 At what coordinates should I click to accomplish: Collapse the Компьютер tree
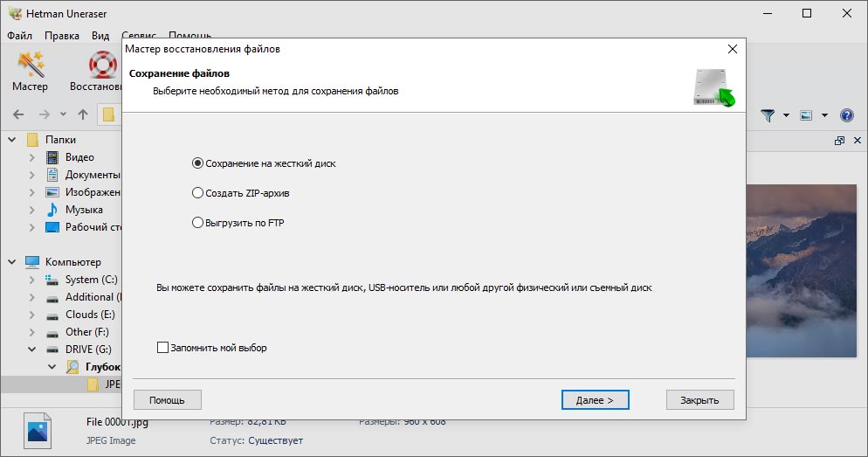click(x=11, y=262)
